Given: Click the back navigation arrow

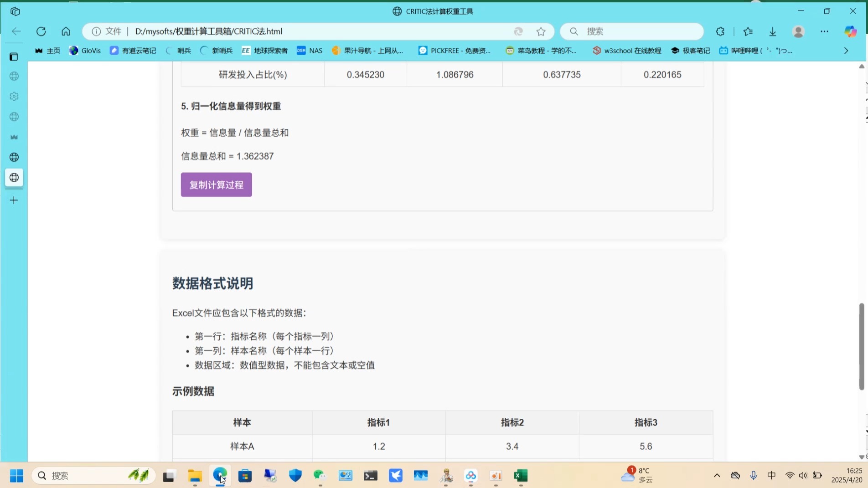Looking at the screenshot, I should 16,31.
